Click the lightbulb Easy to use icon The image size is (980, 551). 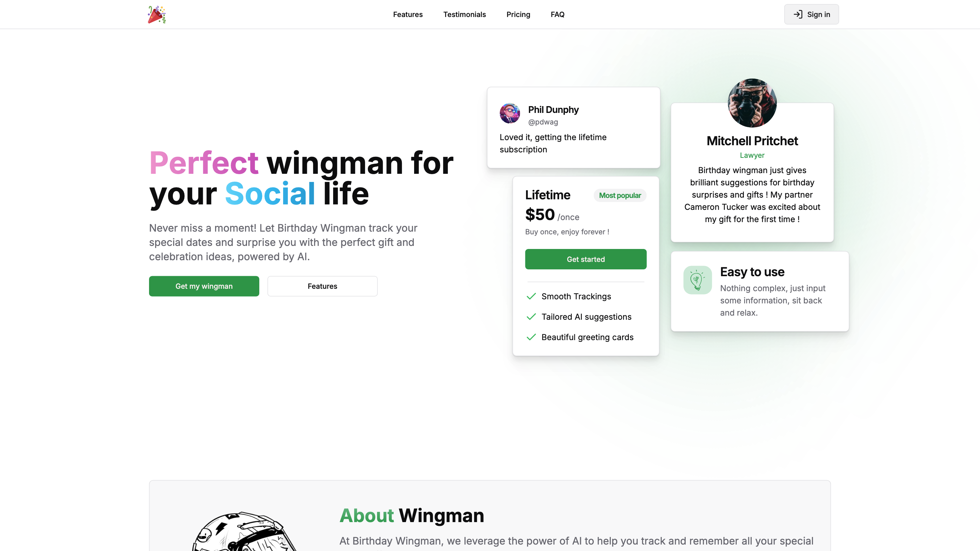click(x=697, y=280)
